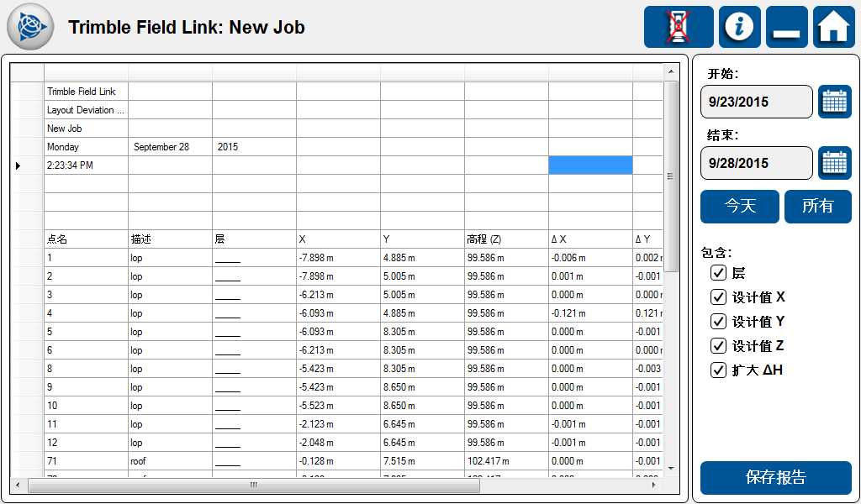Select the '102.417 m' elevation cell in row 71
This screenshot has width=861, height=504.
[506, 460]
